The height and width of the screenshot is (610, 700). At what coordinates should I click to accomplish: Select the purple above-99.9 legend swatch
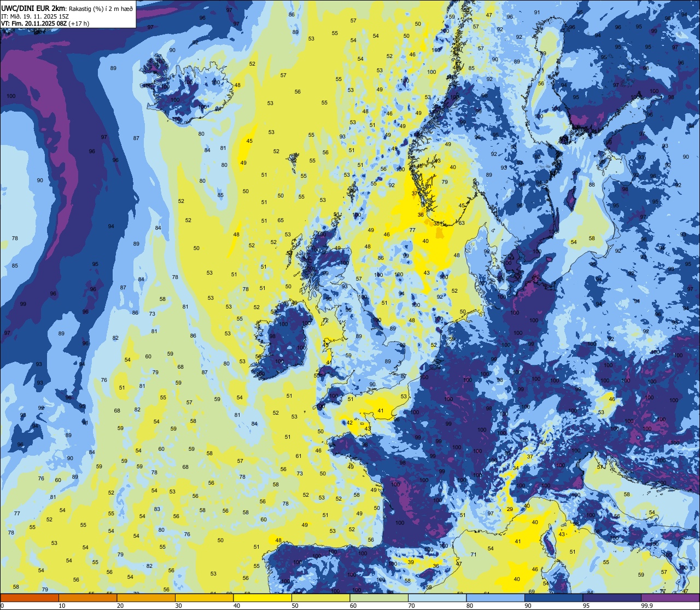670,597
